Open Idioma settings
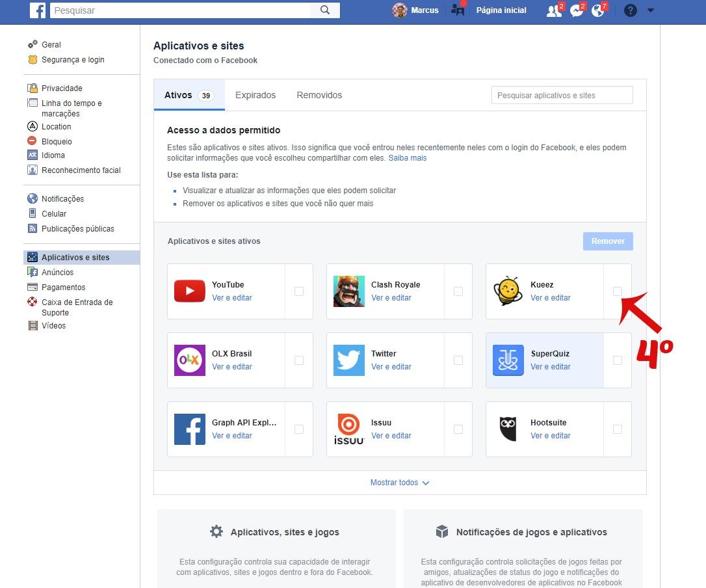The image size is (706, 588). tap(53, 155)
